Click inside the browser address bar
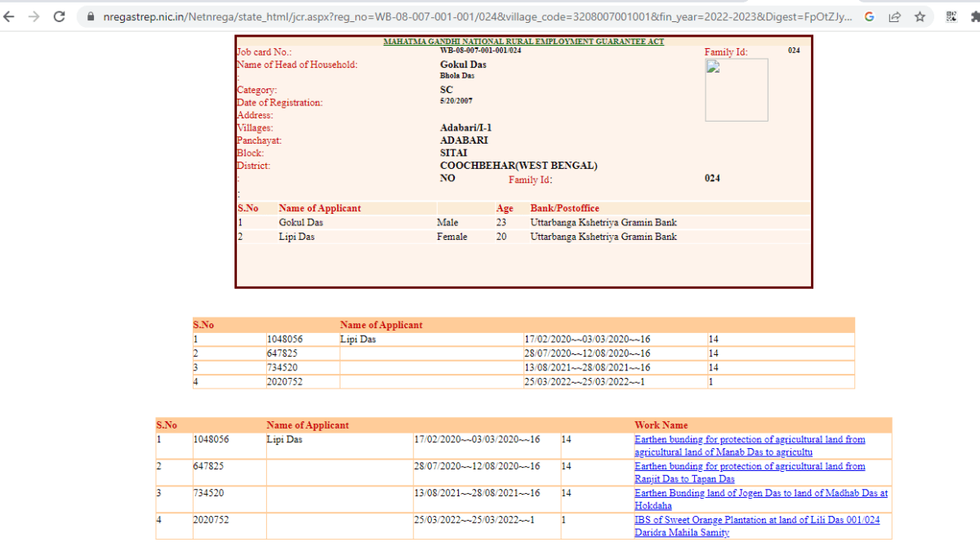The image size is (980, 542). click(x=408, y=15)
